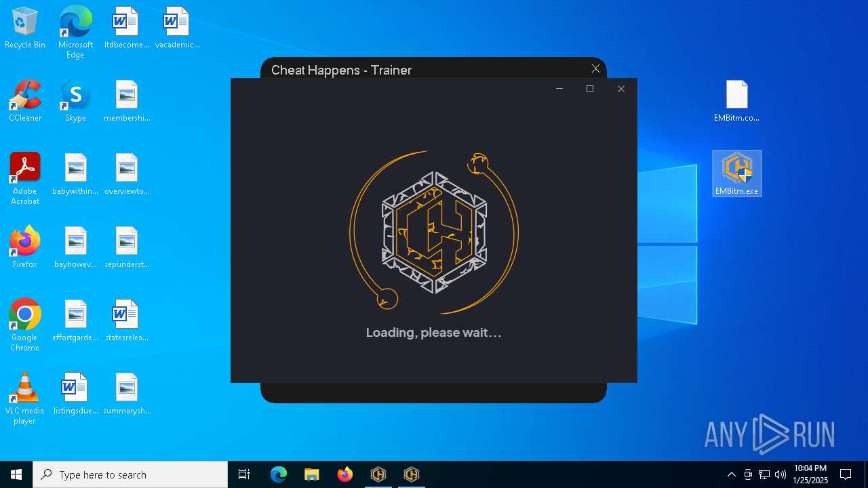
Task: Select the membershi image file
Action: point(127,102)
